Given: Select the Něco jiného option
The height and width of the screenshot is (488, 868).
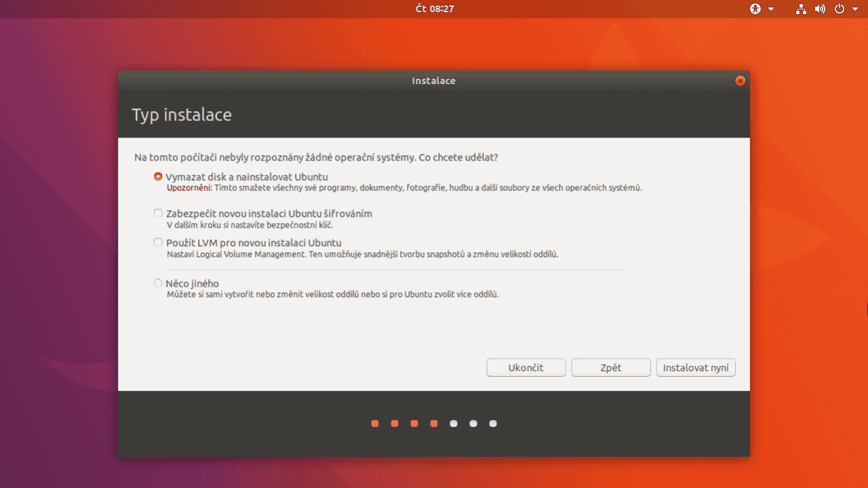Looking at the screenshot, I should (157, 283).
